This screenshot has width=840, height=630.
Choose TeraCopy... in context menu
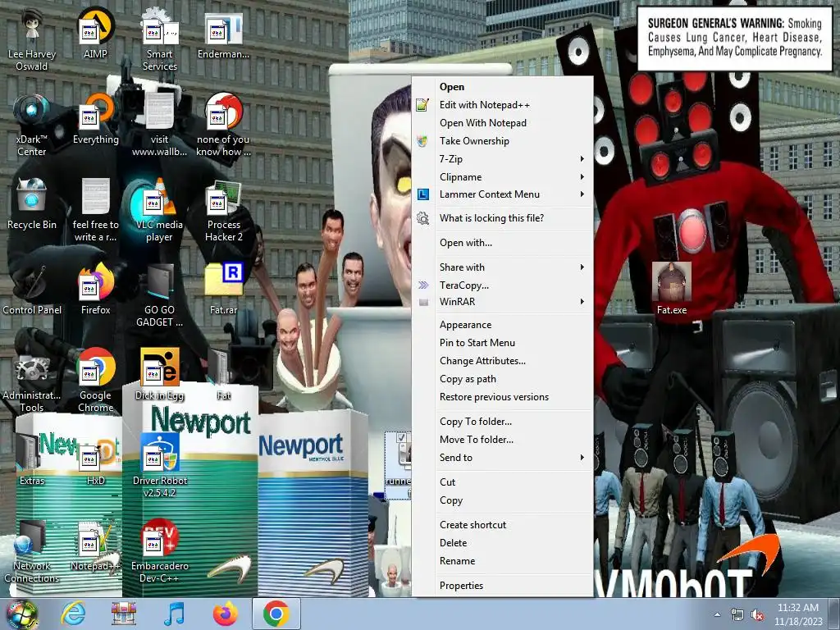point(512,285)
